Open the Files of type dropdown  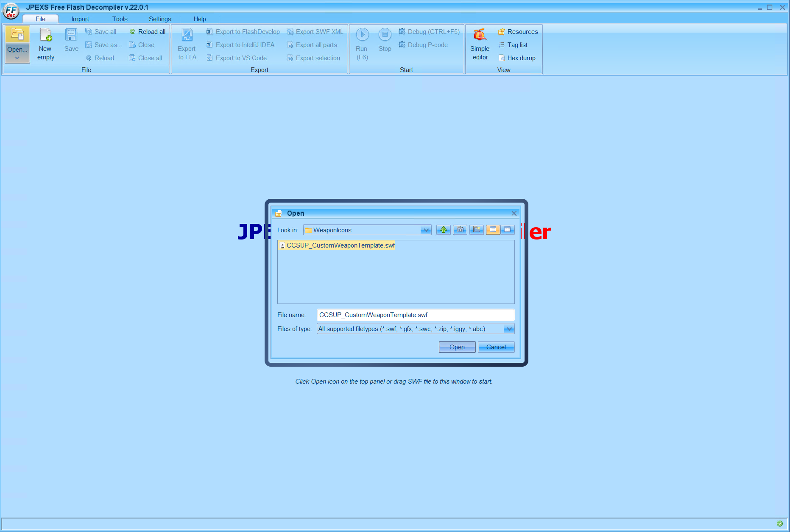tap(508, 329)
